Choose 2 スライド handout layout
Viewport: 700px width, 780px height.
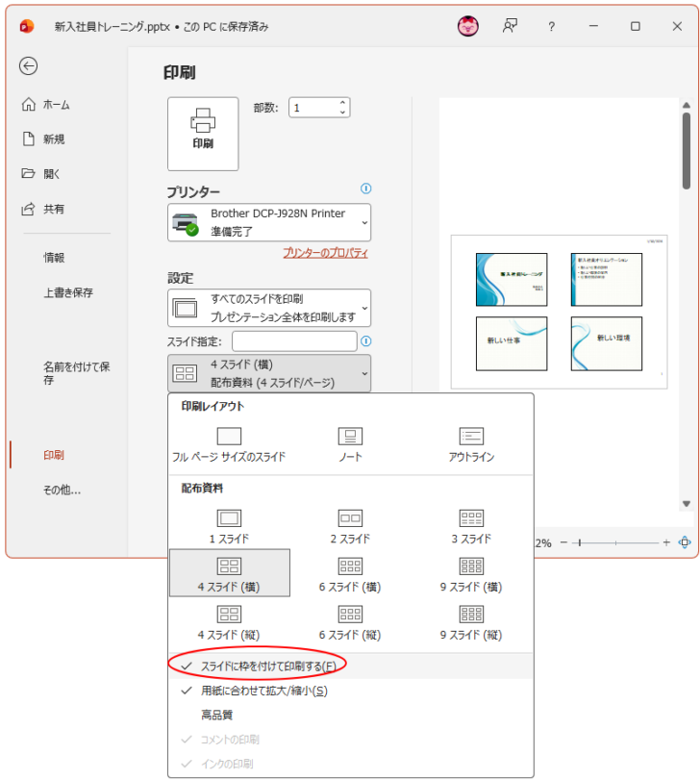pyautogui.click(x=351, y=527)
